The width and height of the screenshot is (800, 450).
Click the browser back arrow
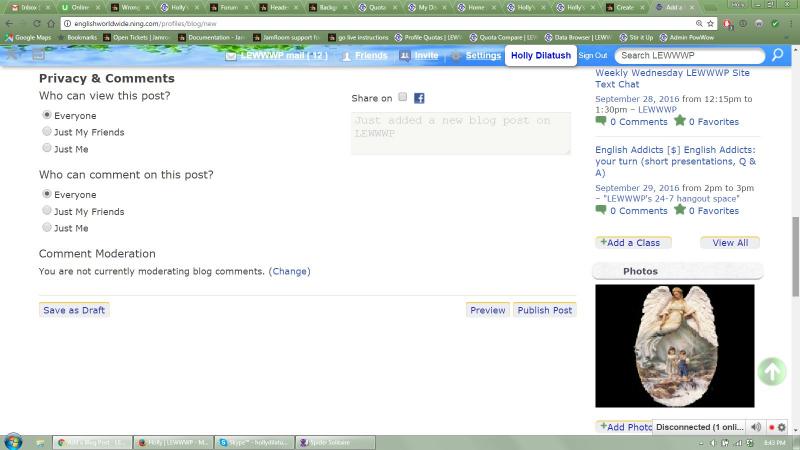pyautogui.click(x=9, y=23)
